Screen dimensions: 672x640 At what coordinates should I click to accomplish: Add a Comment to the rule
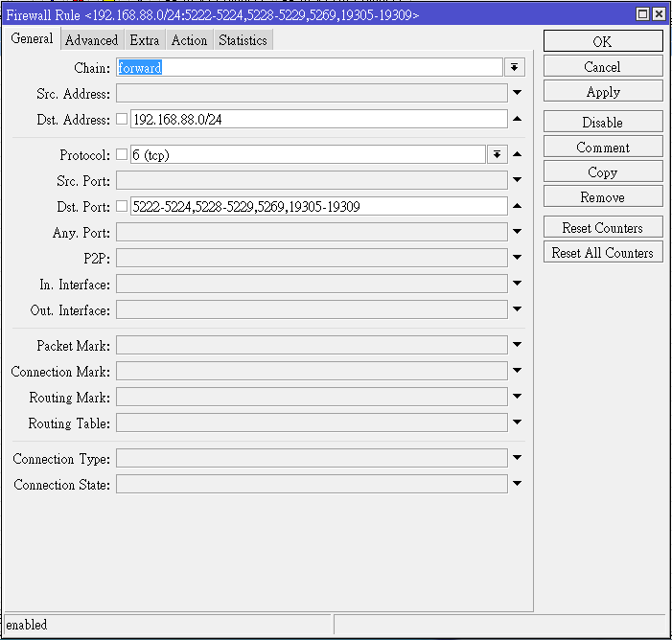coord(603,147)
